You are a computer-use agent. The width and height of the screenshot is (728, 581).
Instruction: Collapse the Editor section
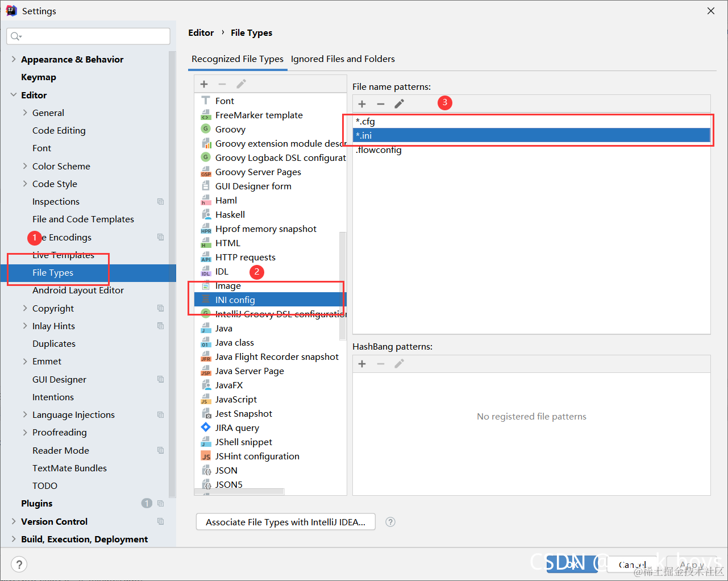pyautogui.click(x=14, y=95)
